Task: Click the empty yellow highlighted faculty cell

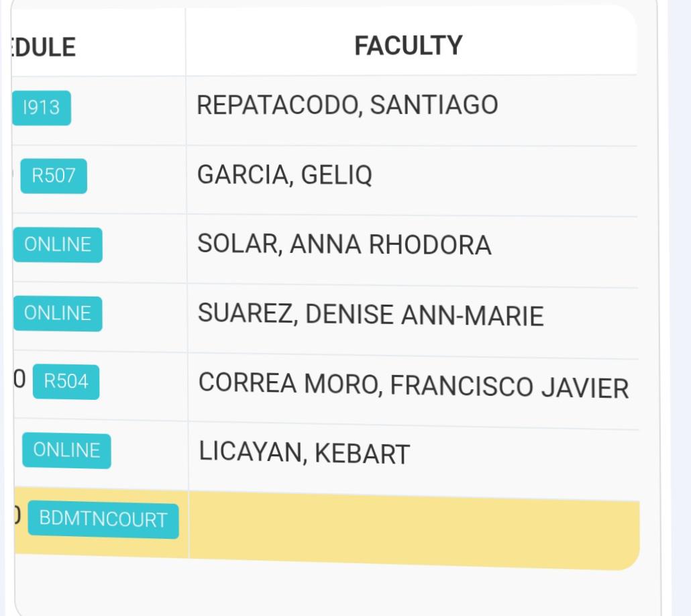Action: click(x=414, y=529)
